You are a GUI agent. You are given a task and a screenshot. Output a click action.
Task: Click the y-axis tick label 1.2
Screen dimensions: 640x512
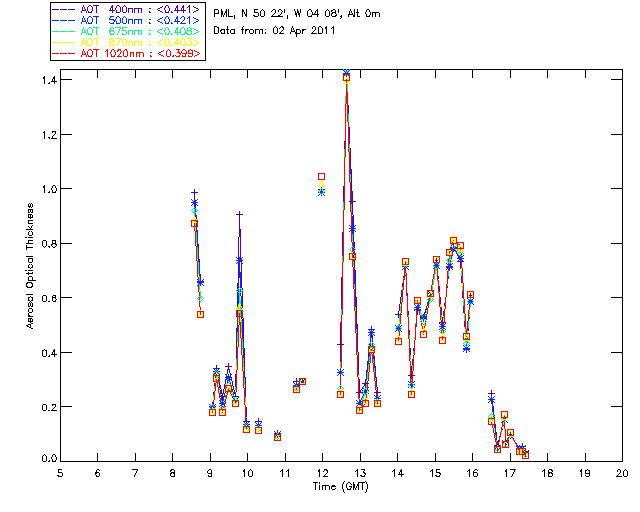[x=49, y=134]
